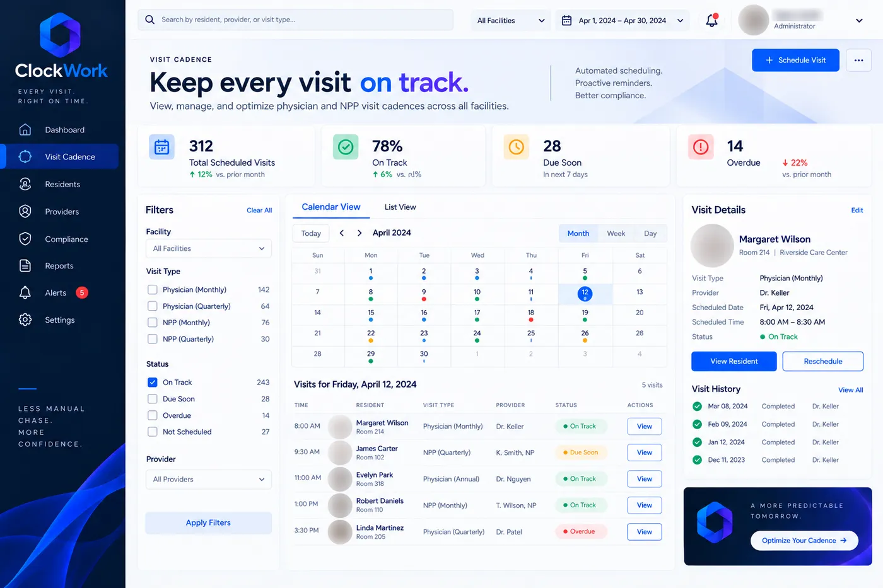The image size is (883, 588).
Task: Go to next month arrow
Action: pyautogui.click(x=360, y=233)
